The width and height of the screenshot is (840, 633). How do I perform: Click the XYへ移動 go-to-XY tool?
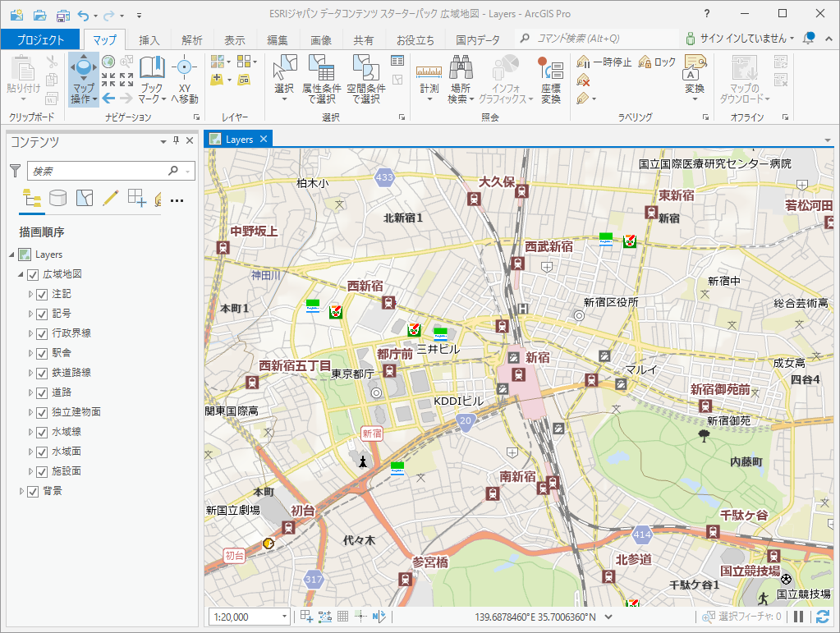pos(184,79)
